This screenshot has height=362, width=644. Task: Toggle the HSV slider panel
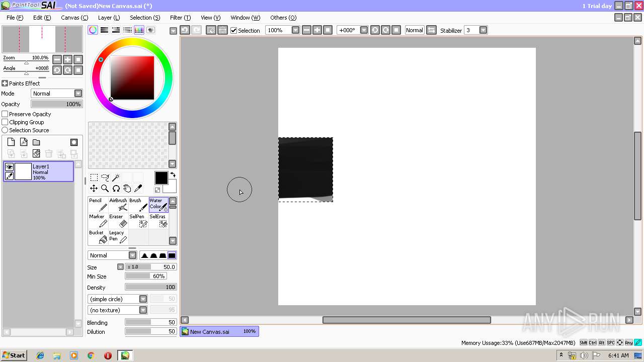pyautogui.click(x=116, y=30)
